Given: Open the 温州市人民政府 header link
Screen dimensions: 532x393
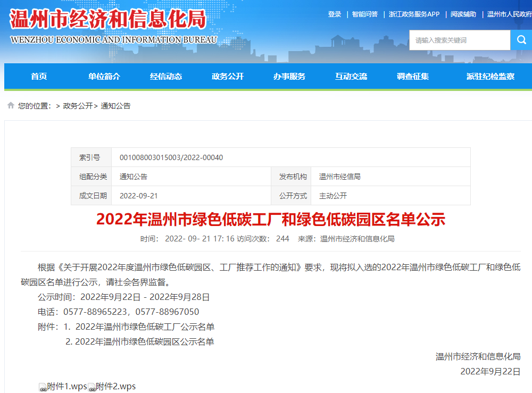Looking at the screenshot, I should click(509, 14).
